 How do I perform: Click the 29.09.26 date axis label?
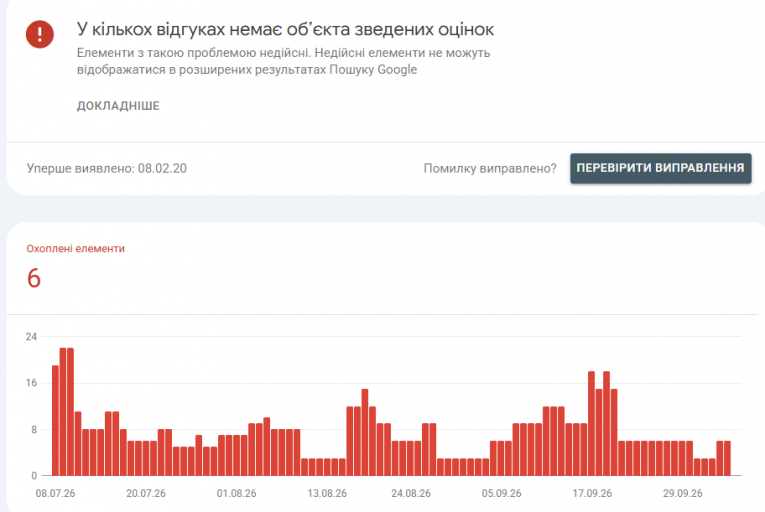pyautogui.click(x=683, y=493)
